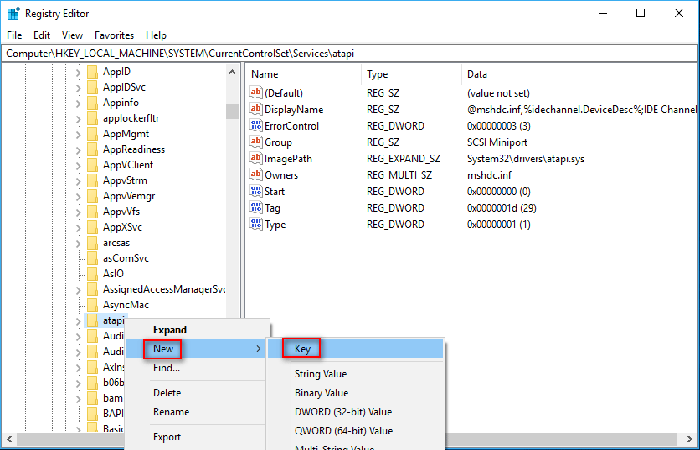Viewport: 700px width, 450px height.
Task: Select the Type DWORD value icon
Action: pos(256,224)
